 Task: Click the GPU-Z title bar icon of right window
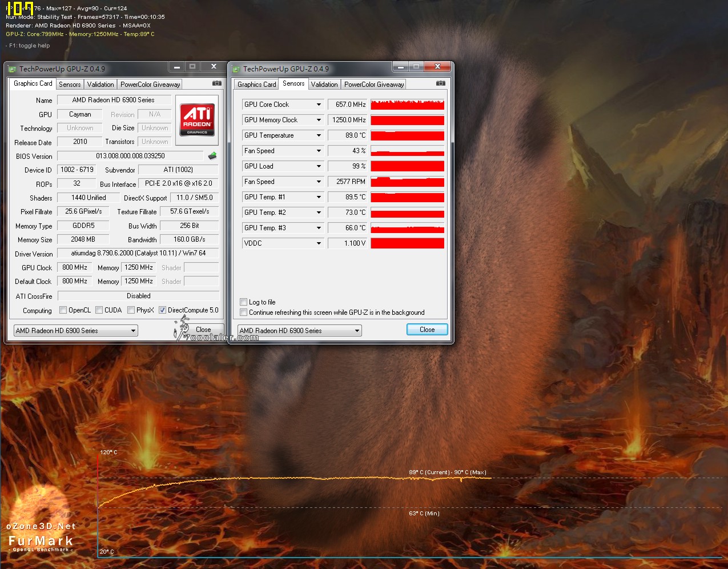(236, 69)
